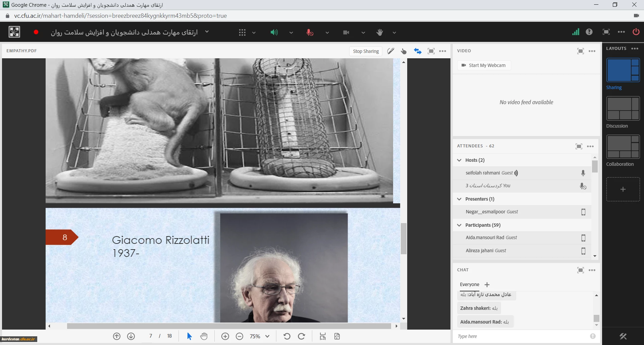Click the end meeting power icon
Screen dimensions: 644x345
[x=636, y=32]
